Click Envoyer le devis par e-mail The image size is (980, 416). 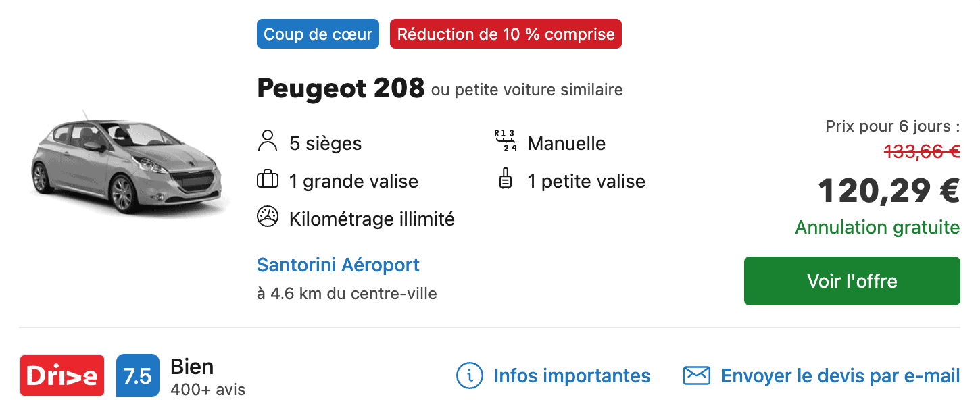coord(841,375)
